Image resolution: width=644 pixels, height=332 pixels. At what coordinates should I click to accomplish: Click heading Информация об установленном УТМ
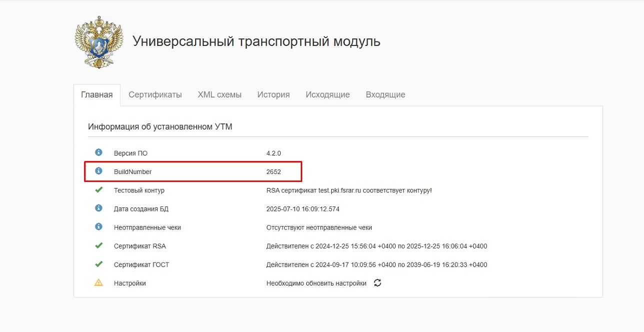click(160, 126)
